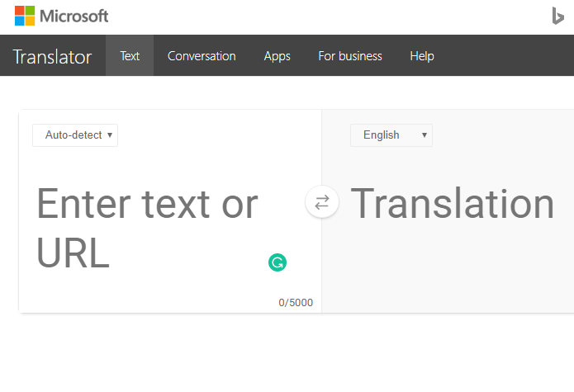This screenshot has height=392, width=574.
Task: Open the Conversation tab
Action: tap(202, 56)
